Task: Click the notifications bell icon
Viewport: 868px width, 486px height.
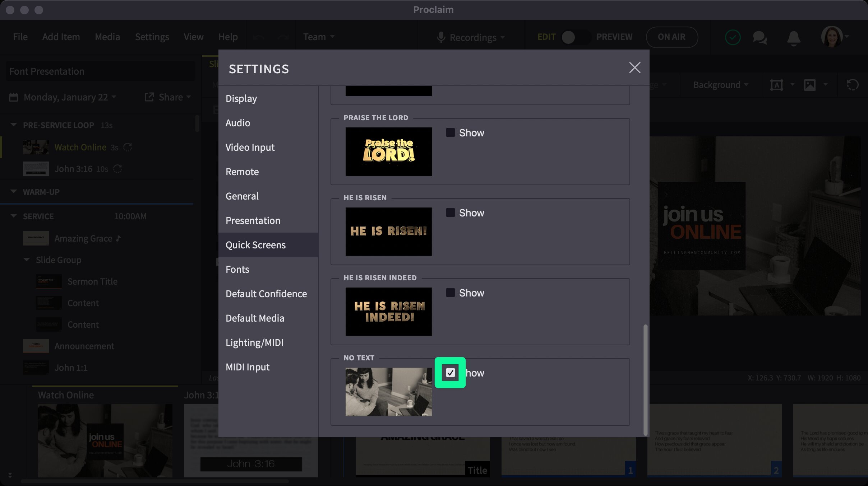Action: (x=794, y=37)
